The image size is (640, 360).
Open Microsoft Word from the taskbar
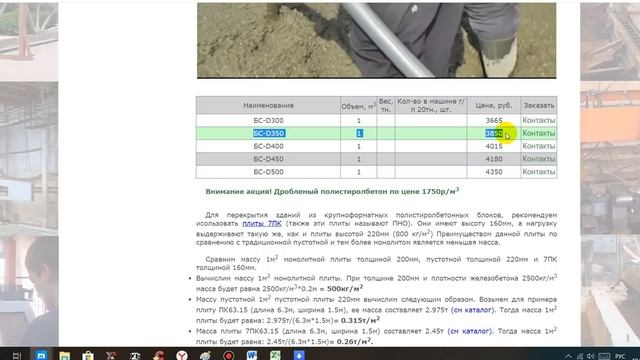click(252, 356)
